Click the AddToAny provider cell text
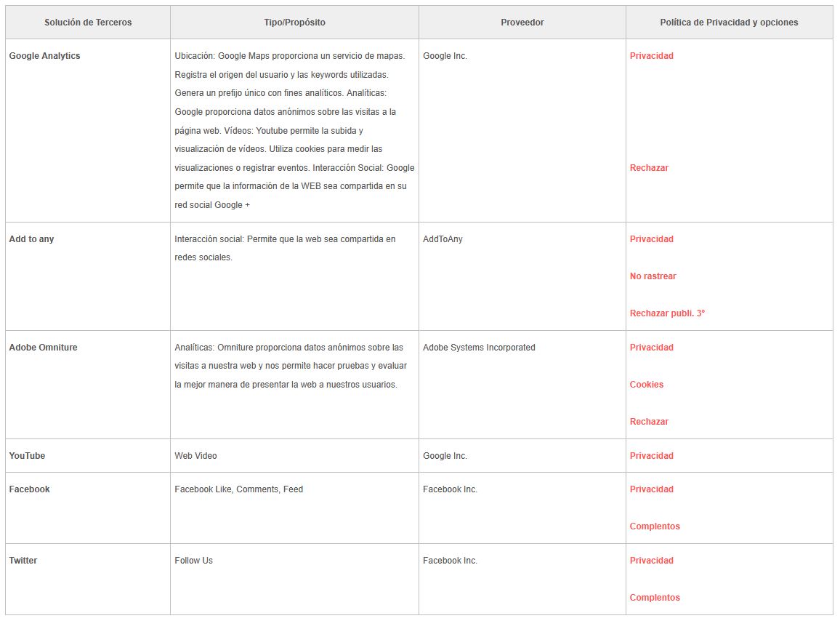The height and width of the screenshot is (621, 840). tap(443, 239)
